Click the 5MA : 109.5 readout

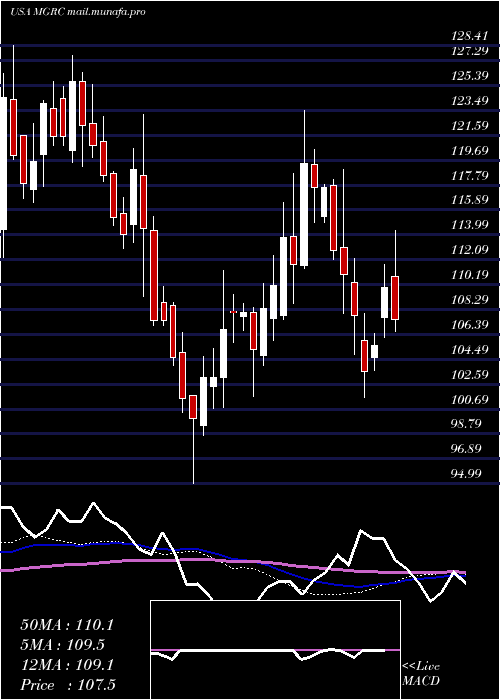tap(62, 645)
